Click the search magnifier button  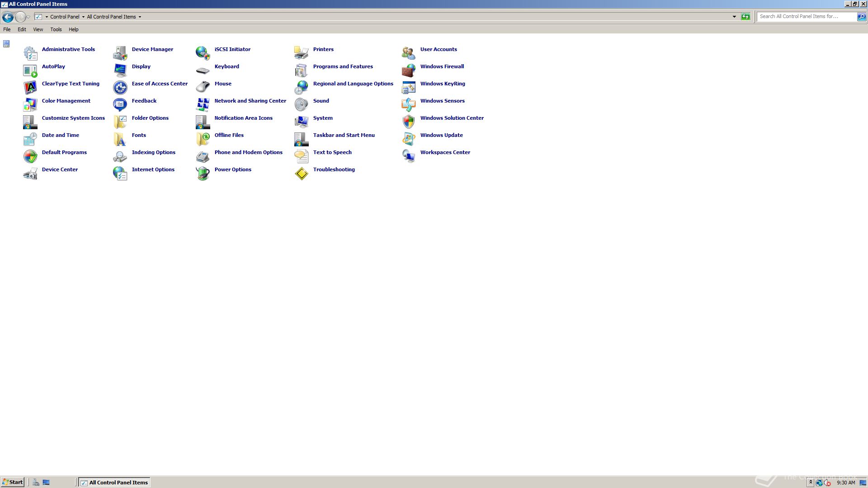tap(862, 17)
